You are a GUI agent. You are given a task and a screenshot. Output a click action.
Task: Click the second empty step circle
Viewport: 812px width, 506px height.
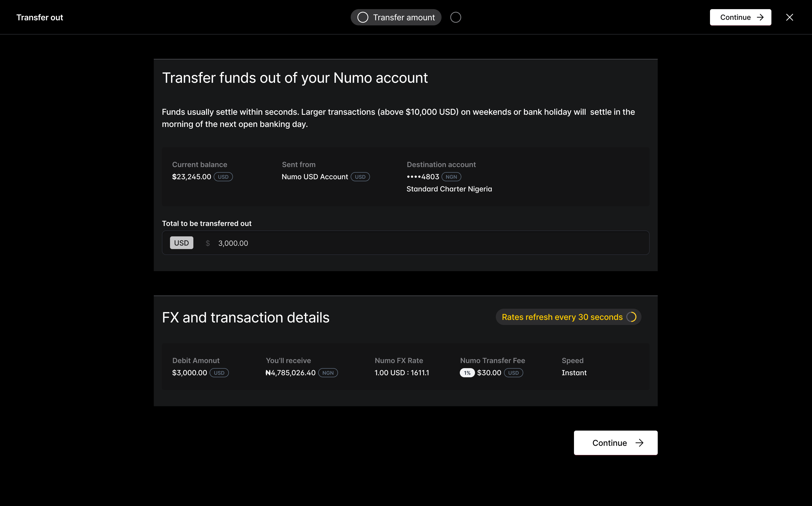[455, 18]
